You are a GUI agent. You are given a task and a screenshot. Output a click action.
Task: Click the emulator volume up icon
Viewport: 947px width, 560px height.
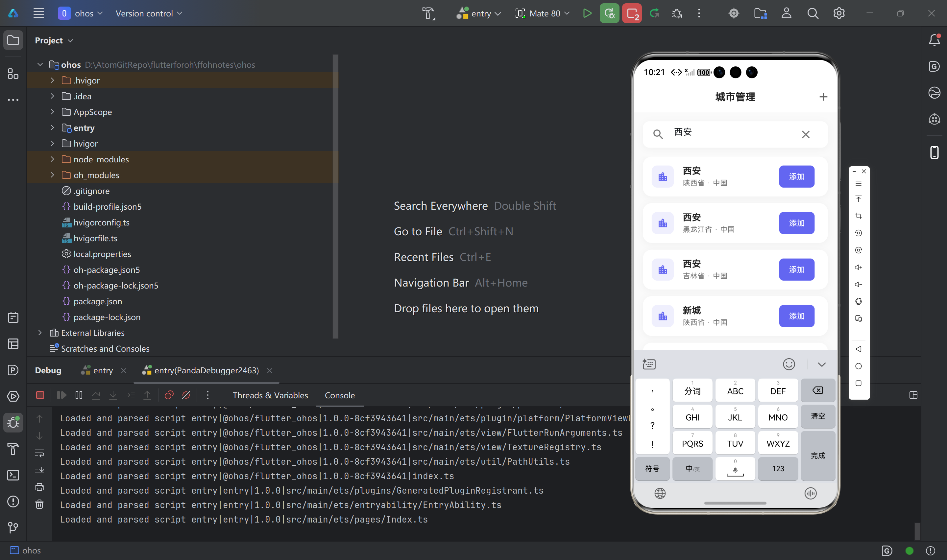[858, 267]
